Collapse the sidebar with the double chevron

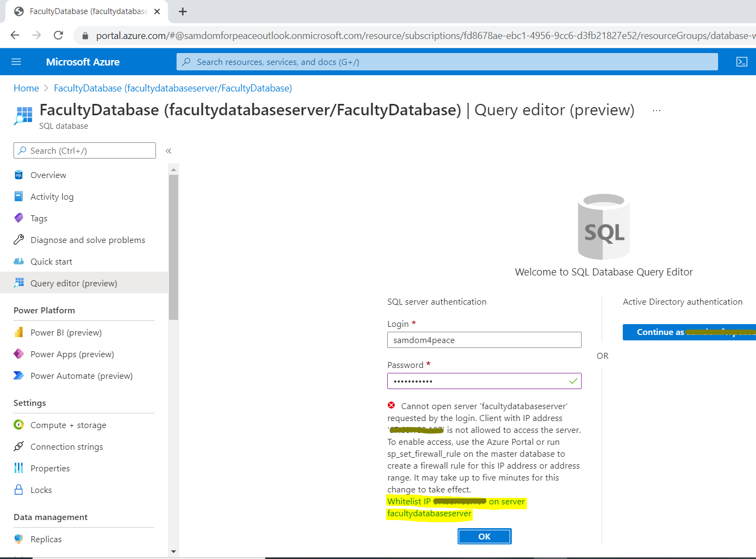168,151
